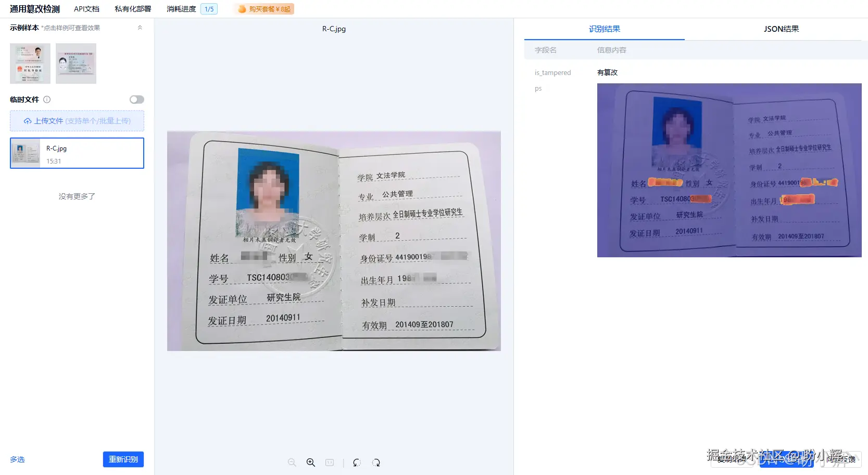Click the info icon beside 临时文件
This screenshot has height=475, width=868.
[47, 99]
